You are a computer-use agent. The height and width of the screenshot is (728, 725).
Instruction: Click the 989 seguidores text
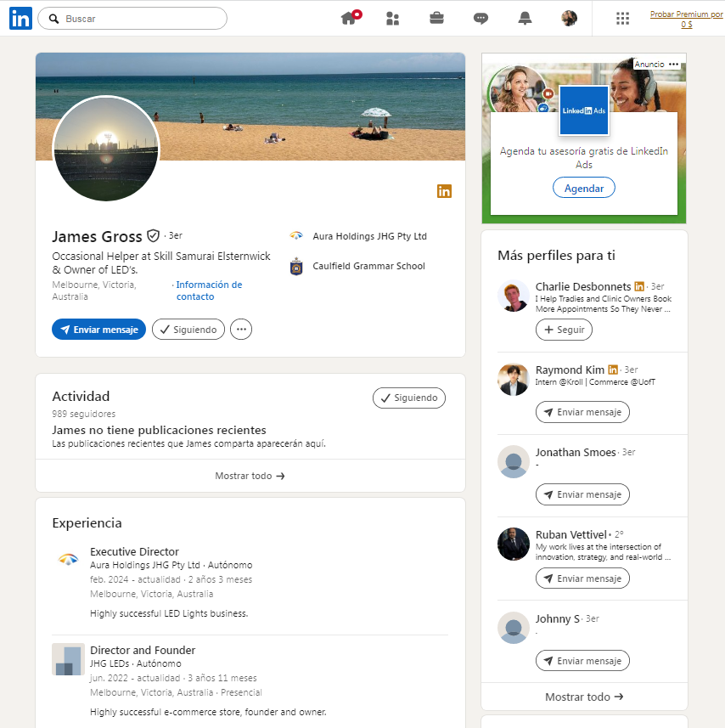pos(83,414)
